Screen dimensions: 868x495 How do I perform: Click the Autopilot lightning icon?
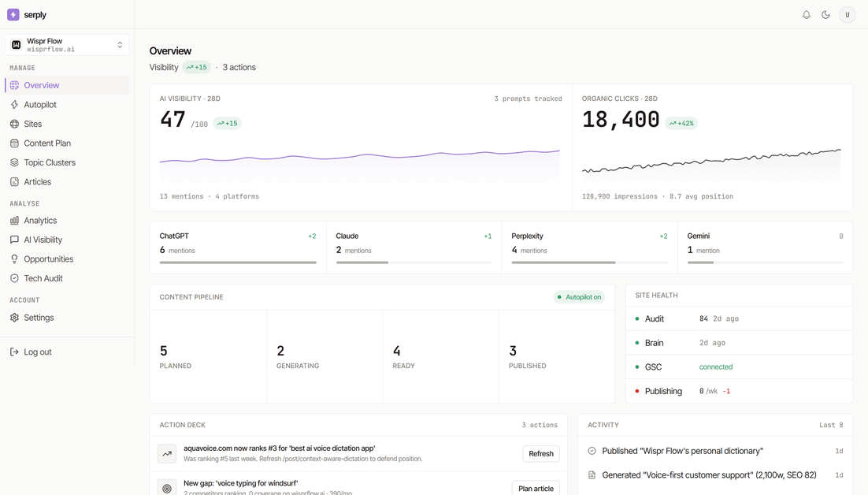pos(14,105)
